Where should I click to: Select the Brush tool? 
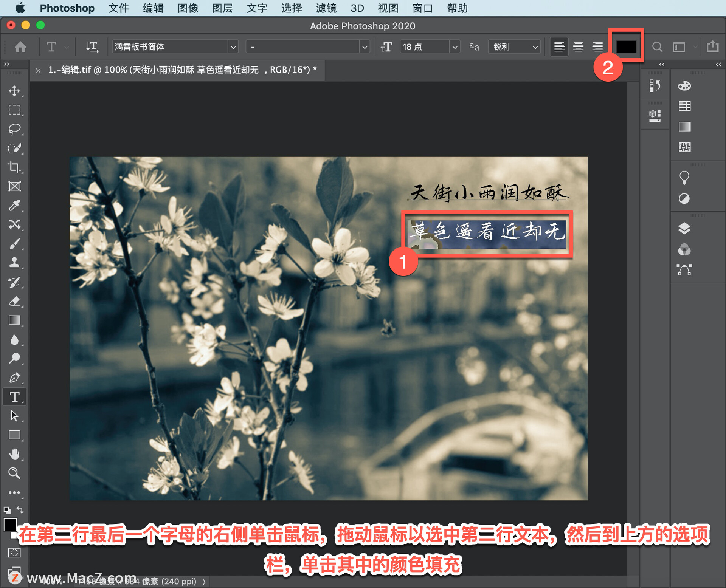click(x=14, y=244)
